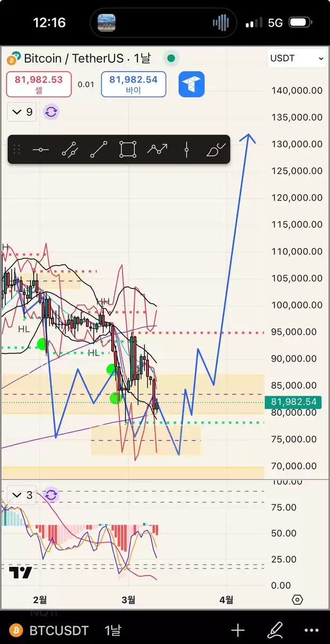Tap the Bitcoin logo beside chart title
The image size is (330, 644).
click(14, 58)
